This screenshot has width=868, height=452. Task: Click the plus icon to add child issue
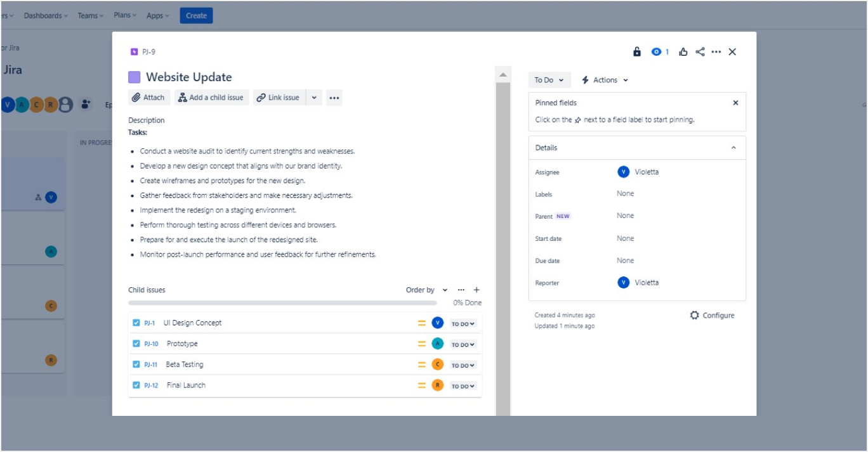pos(477,290)
